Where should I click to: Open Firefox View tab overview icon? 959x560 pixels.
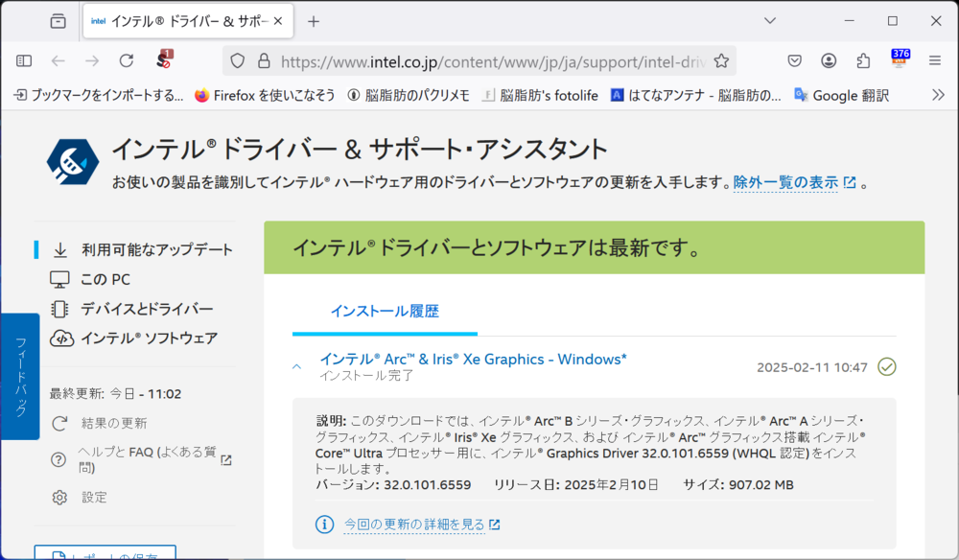[x=58, y=21]
